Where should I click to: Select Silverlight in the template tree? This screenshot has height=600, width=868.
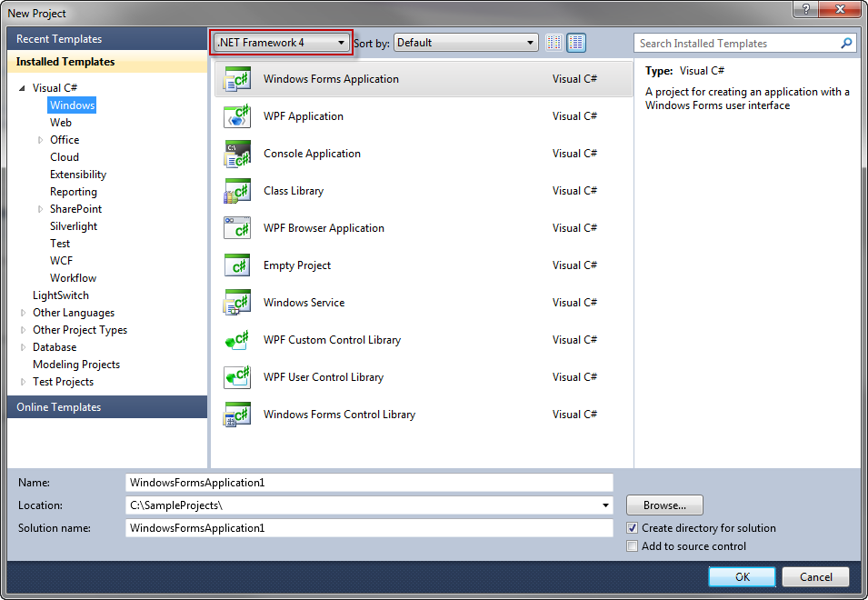74,226
